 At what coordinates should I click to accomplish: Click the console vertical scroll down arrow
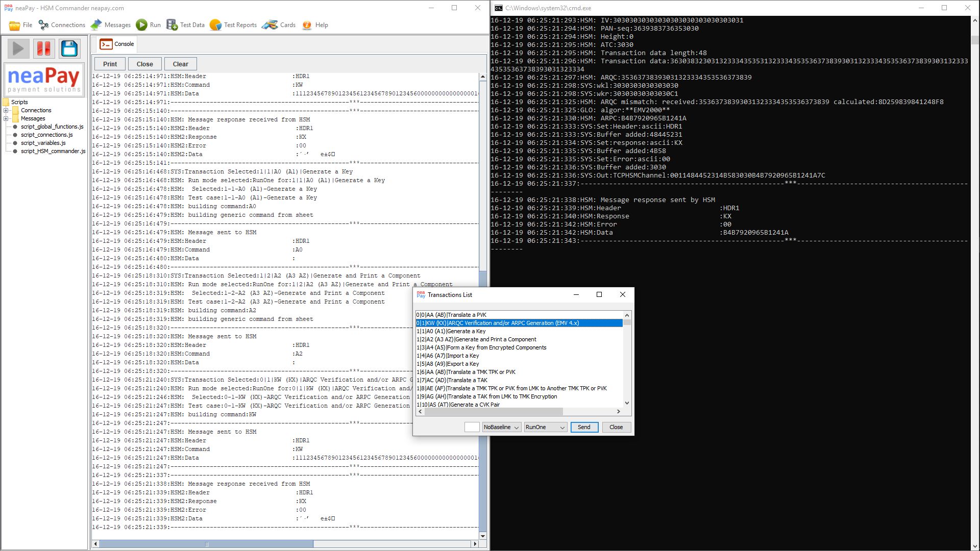pyautogui.click(x=483, y=536)
